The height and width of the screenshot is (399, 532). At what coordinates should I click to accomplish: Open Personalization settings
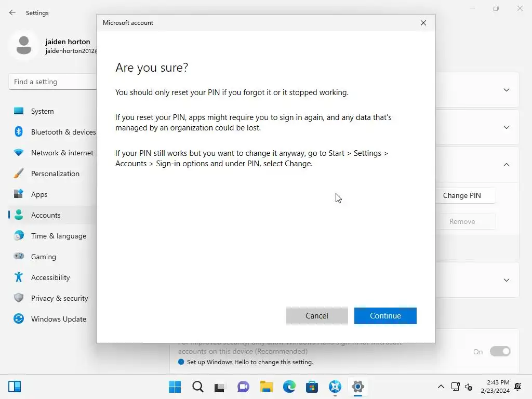[x=52, y=174]
